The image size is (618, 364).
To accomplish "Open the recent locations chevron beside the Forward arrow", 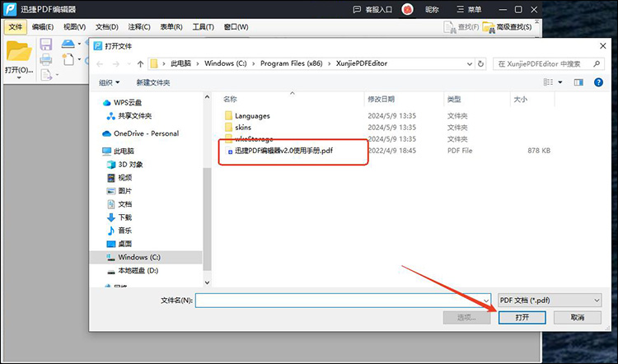I will pos(129,63).
